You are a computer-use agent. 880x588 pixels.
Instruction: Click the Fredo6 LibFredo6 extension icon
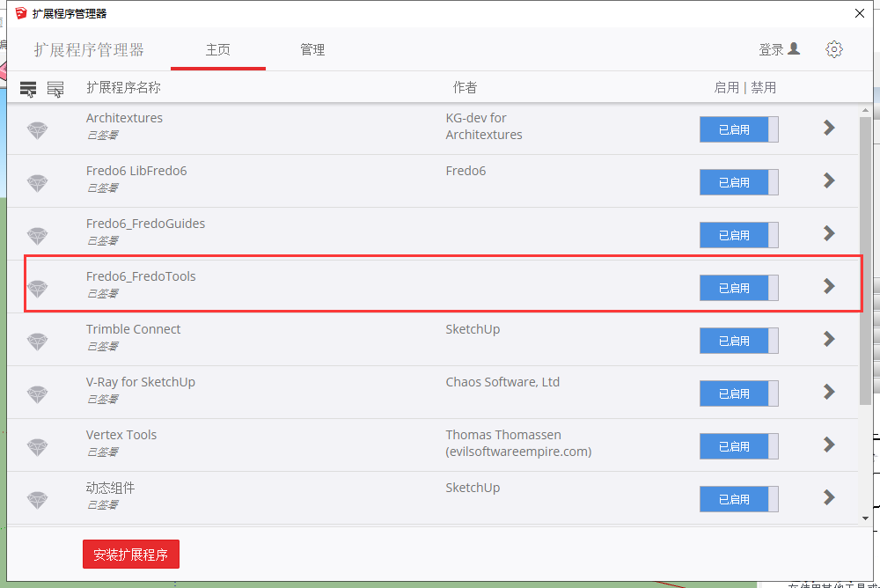(37, 181)
